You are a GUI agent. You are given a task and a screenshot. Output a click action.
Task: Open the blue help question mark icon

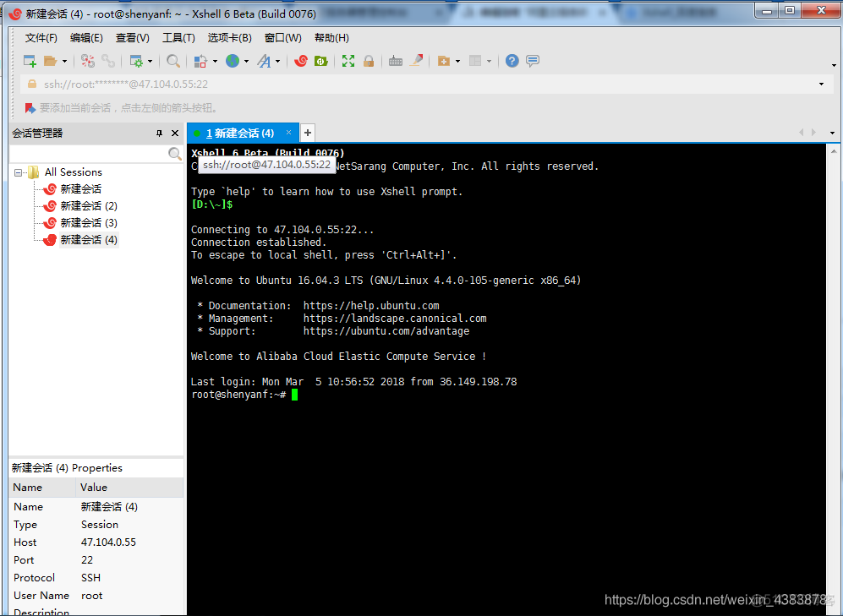pos(512,61)
